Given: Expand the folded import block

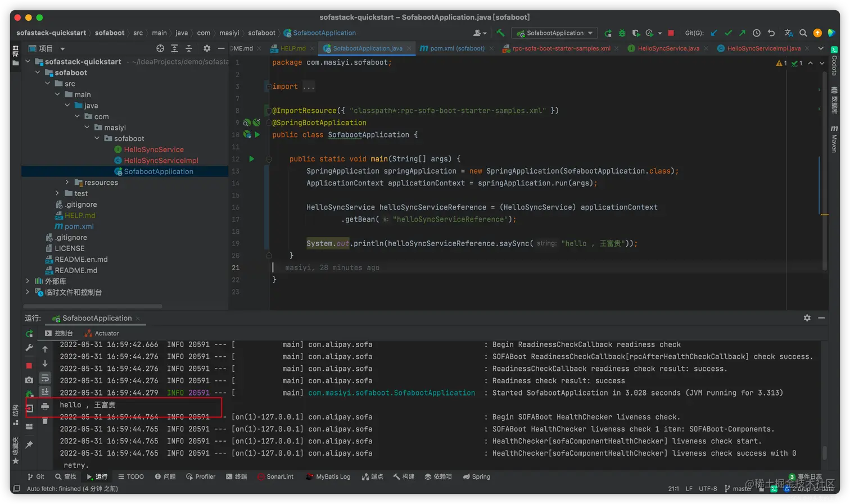Looking at the screenshot, I should [x=269, y=87].
